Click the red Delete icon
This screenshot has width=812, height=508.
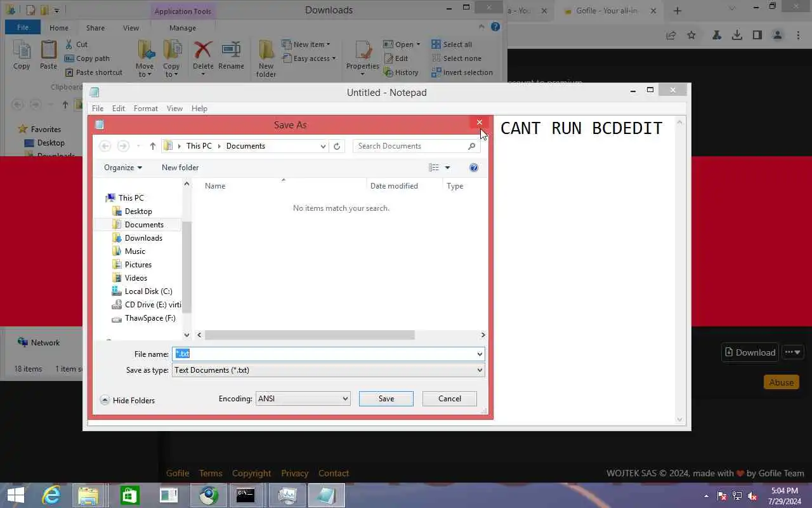pos(203,50)
